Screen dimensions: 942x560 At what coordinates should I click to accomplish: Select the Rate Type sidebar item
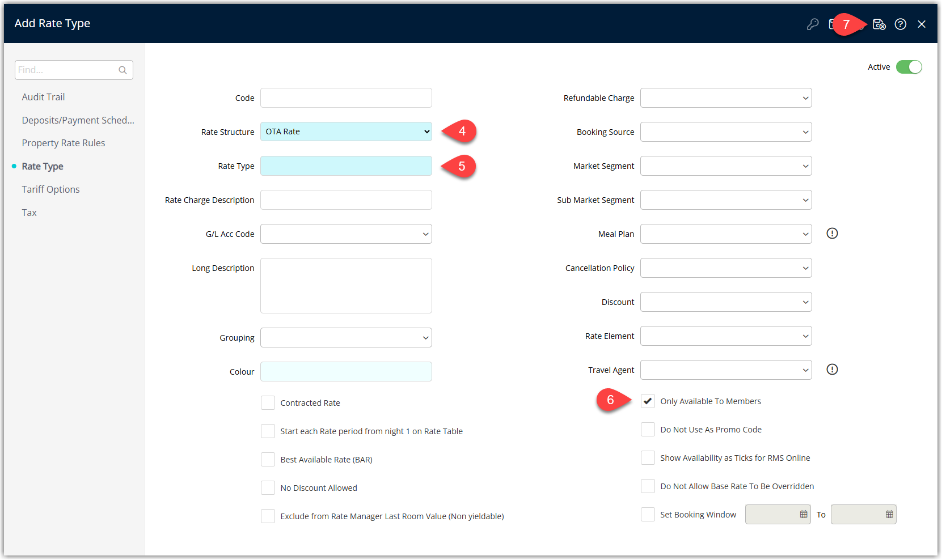pos(43,166)
